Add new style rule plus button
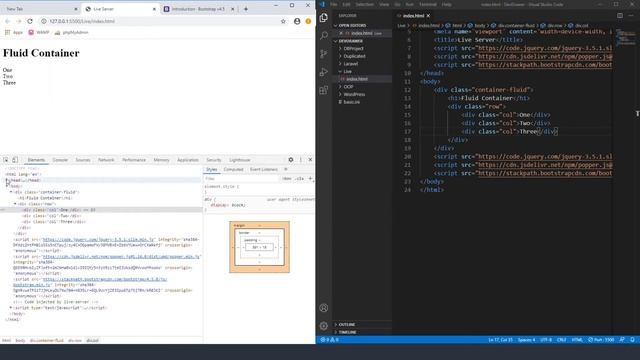 click(310, 179)
